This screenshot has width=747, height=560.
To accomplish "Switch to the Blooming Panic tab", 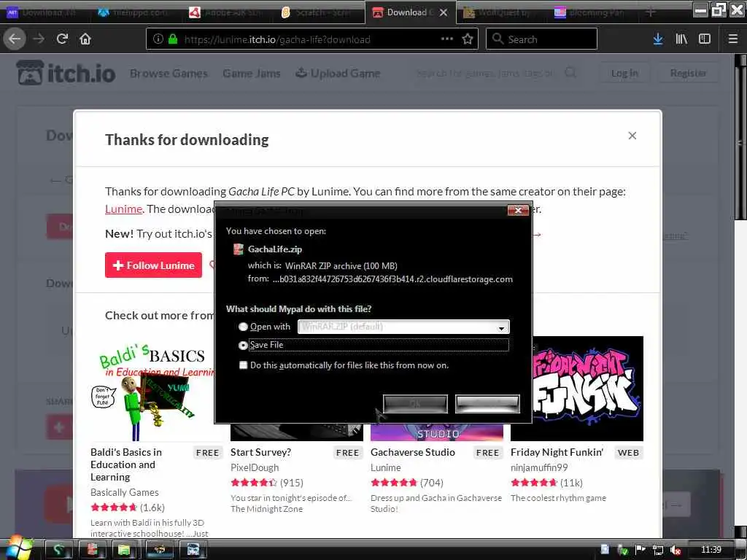I will click(591, 12).
